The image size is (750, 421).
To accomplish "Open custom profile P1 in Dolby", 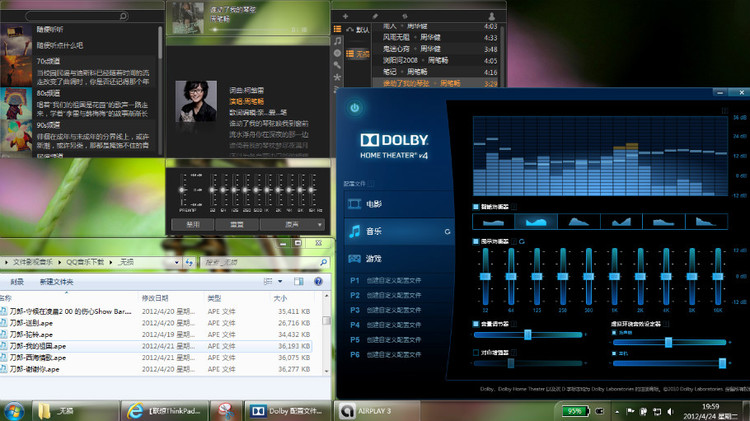I will pyautogui.click(x=386, y=280).
